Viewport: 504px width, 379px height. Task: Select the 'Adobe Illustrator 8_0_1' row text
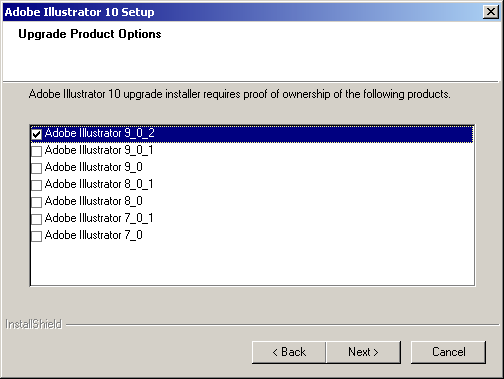[99, 184]
